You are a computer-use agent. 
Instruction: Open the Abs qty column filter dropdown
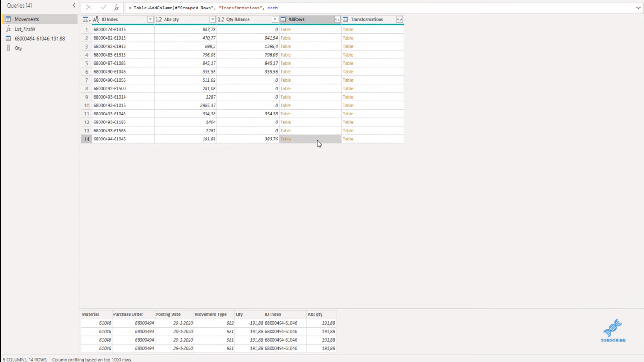[x=213, y=19]
